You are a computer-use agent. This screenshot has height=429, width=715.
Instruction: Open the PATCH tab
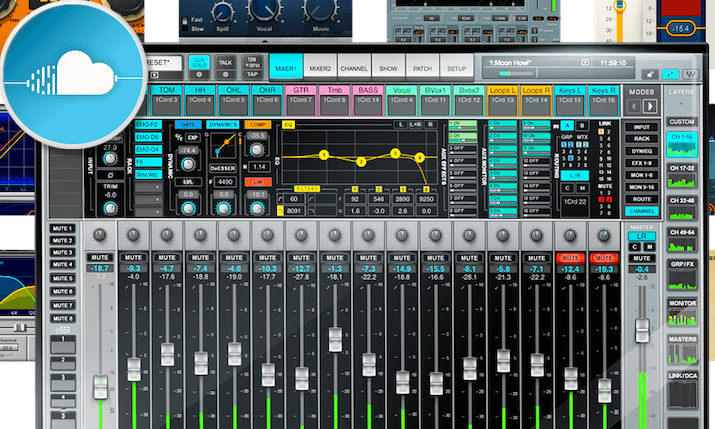pos(423,68)
